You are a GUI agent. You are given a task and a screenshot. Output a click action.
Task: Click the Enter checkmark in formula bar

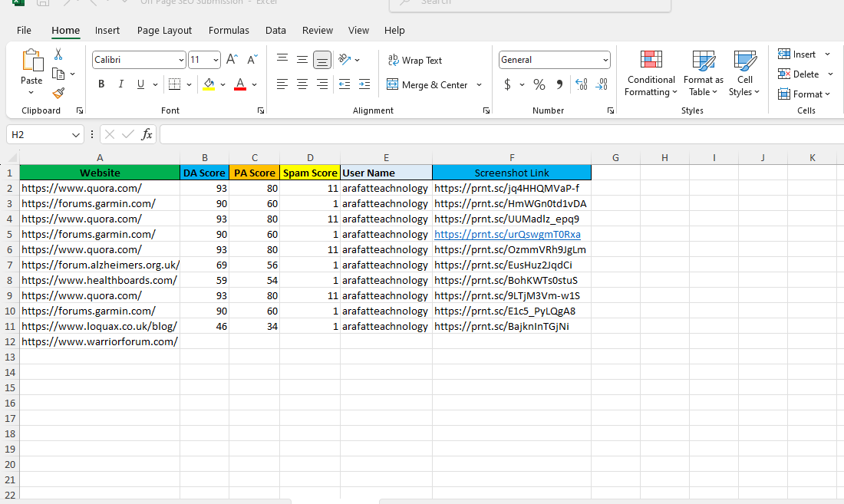(x=128, y=134)
